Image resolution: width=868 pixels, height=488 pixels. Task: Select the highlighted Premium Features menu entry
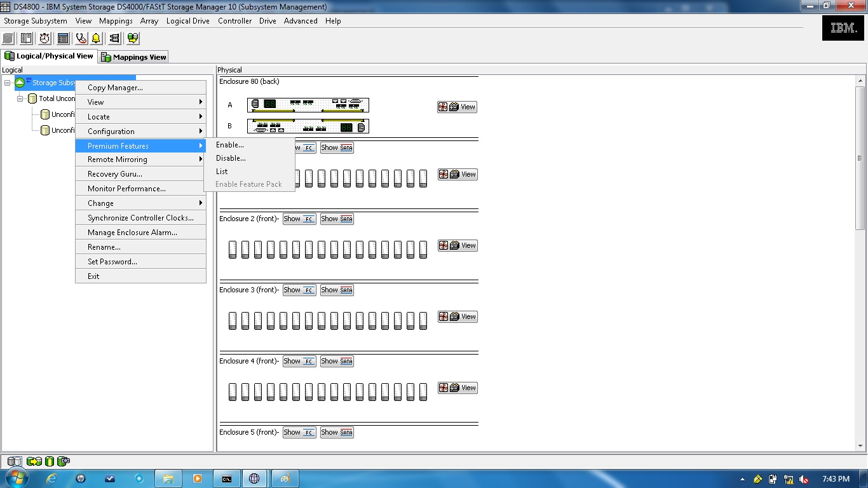(x=140, y=146)
